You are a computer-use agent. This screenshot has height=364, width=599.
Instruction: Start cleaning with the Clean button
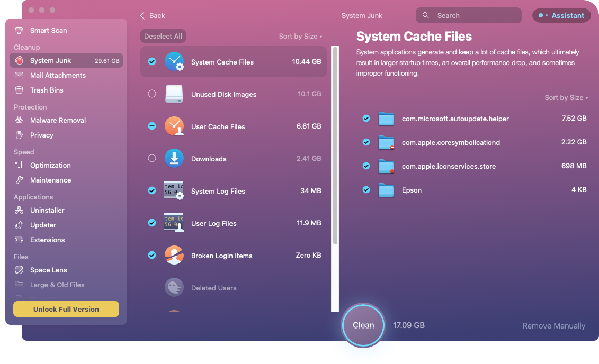pos(363,325)
